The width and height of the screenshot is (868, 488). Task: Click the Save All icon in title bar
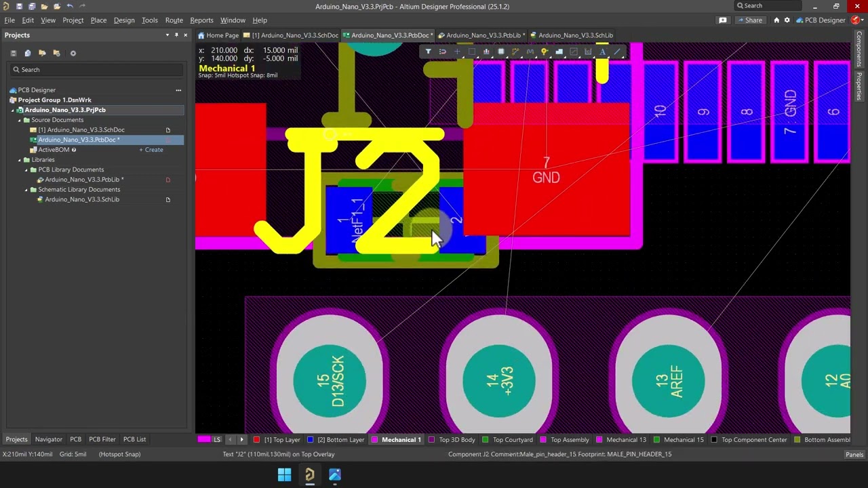coord(31,6)
